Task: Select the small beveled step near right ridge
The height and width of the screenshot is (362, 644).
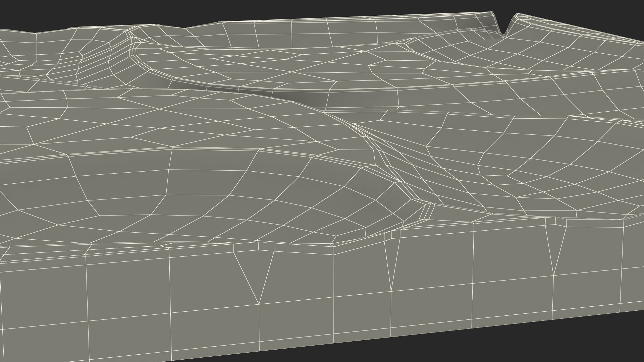Action: [x=427, y=212]
